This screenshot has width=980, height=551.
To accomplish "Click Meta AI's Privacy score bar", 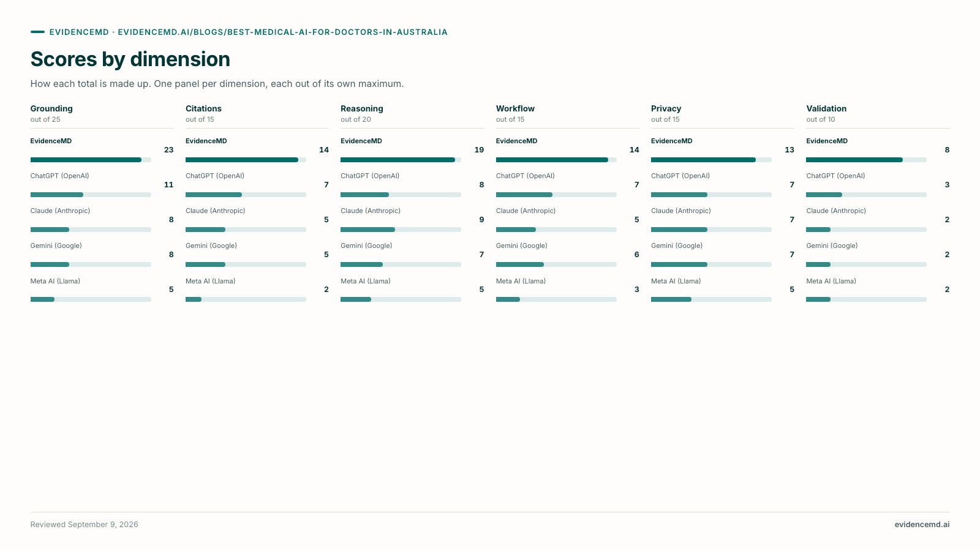I will coord(711,299).
